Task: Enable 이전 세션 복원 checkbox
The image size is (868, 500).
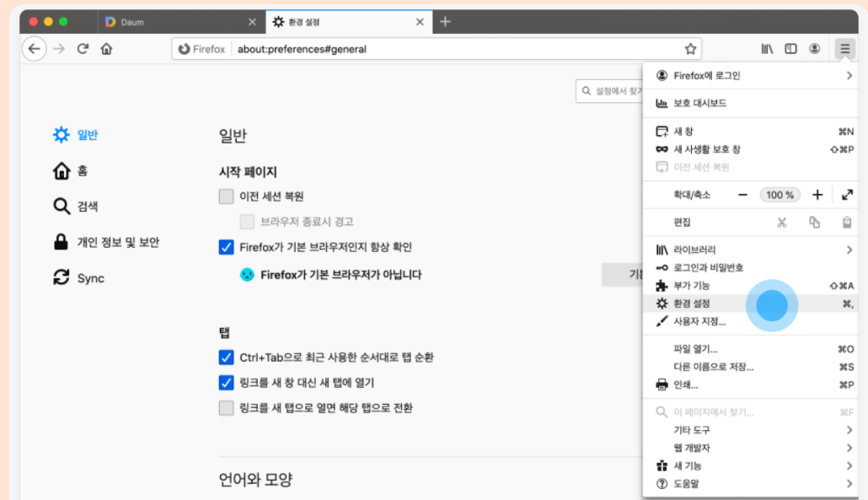Action: pos(226,196)
